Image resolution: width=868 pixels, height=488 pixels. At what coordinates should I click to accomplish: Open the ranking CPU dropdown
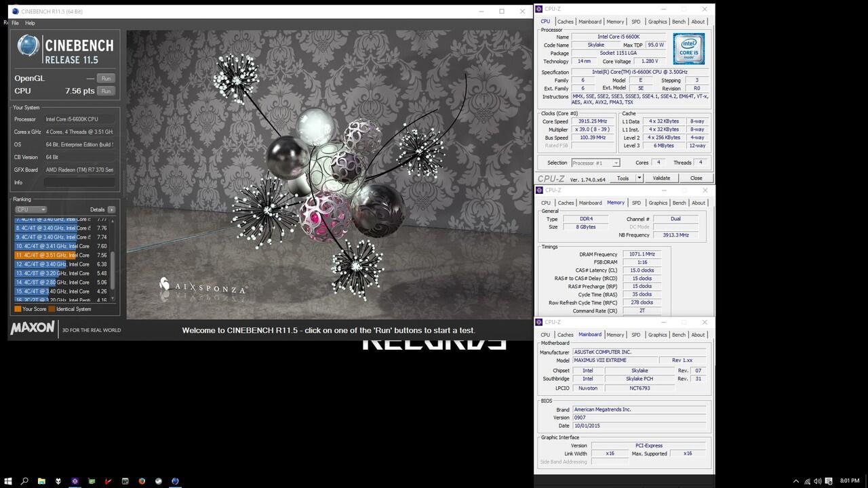(x=31, y=209)
